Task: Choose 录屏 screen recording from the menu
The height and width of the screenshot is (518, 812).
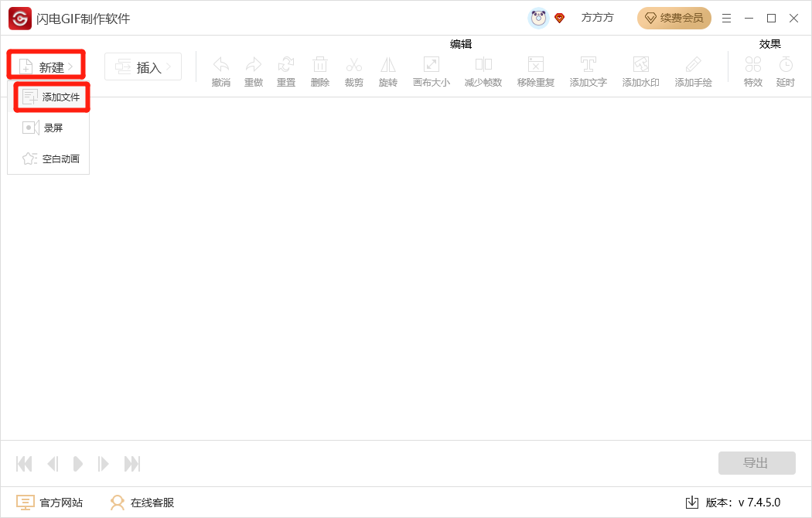Action: [53, 128]
